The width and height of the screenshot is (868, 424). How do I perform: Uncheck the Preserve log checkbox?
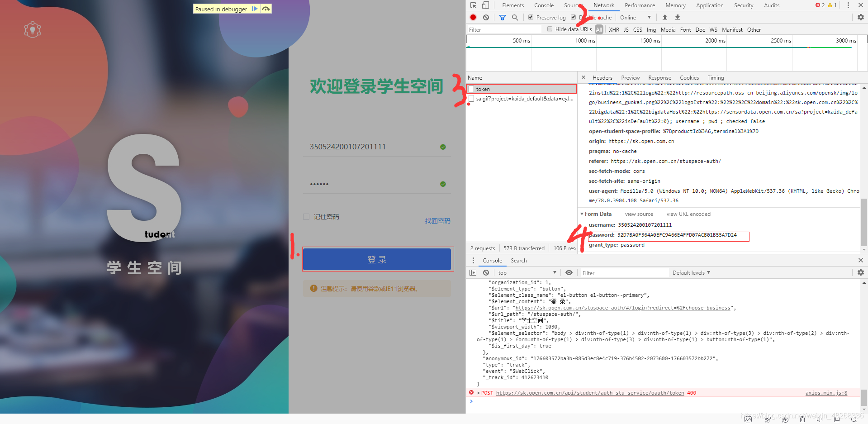pyautogui.click(x=531, y=17)
